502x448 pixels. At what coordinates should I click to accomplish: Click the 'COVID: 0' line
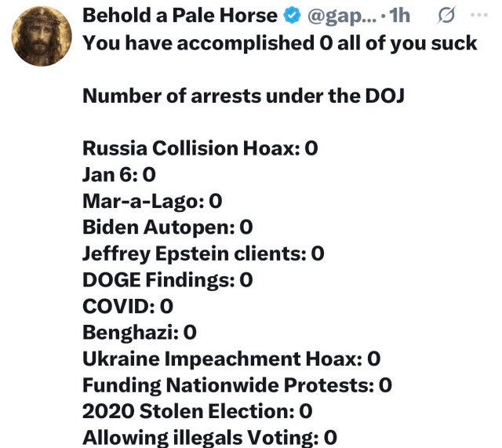pyautogui.click(x=128, y=306)
